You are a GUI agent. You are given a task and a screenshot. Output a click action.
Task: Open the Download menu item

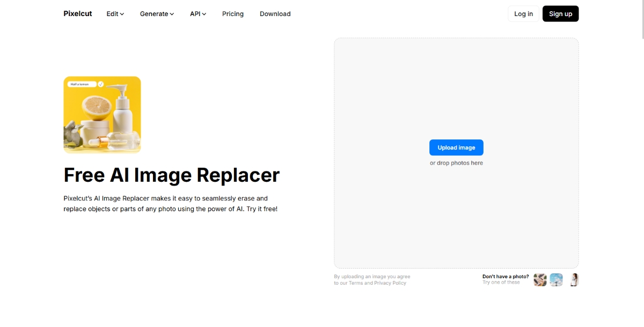pyautogui.click(x=275, y=14)
